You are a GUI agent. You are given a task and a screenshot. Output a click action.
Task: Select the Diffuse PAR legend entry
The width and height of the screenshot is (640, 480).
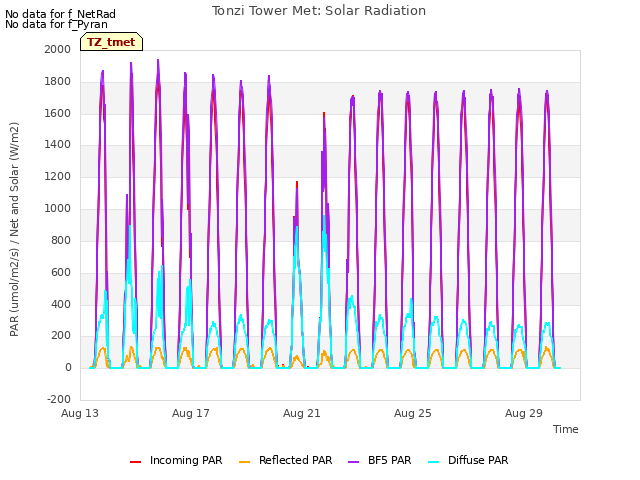click(468, 460)
